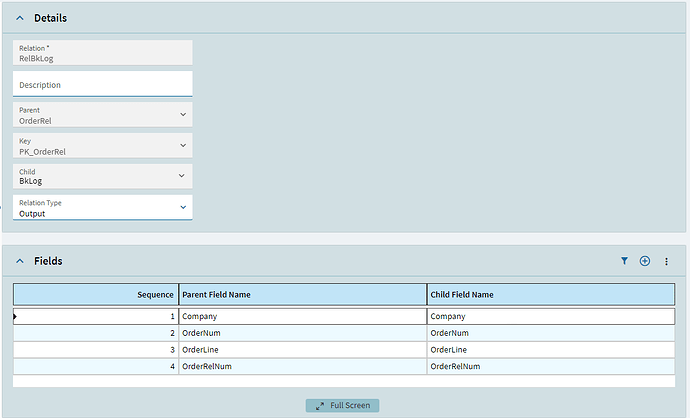Screen dimensions: 690x418
Task: Select row 1 current-row arrow indicator
Action: (15, 316)
